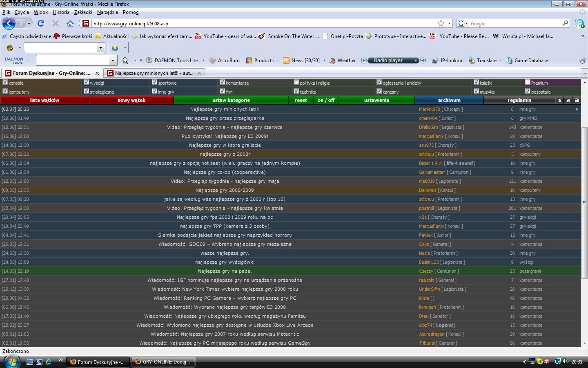This screenshot has height=368, width=588.
Task: Bookmark the page with the star icon
Action: 441,23
